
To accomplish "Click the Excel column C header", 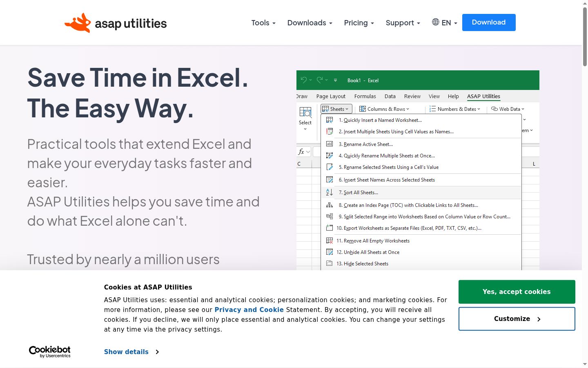I will point(299,164).
